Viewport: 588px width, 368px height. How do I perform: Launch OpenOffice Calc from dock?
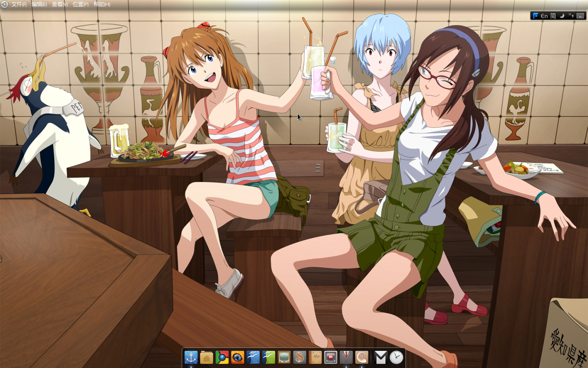coord(269,357)
